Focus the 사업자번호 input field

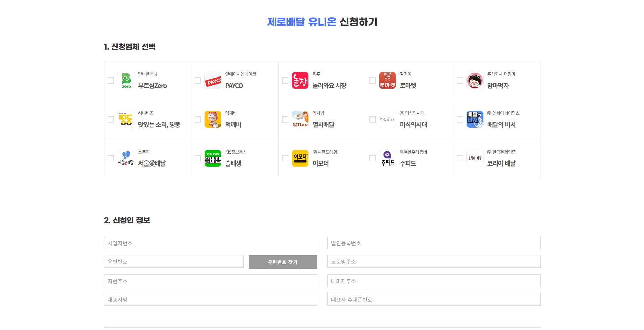coord(210,243)
